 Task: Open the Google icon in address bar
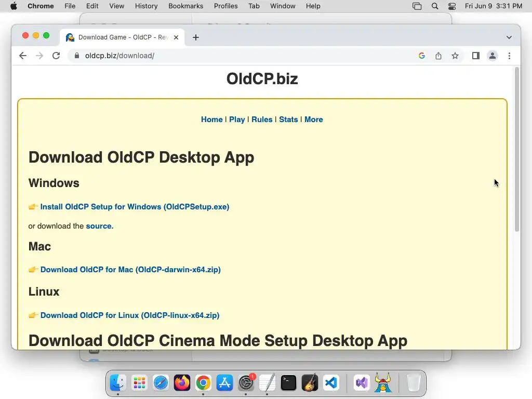coord(422,56)
